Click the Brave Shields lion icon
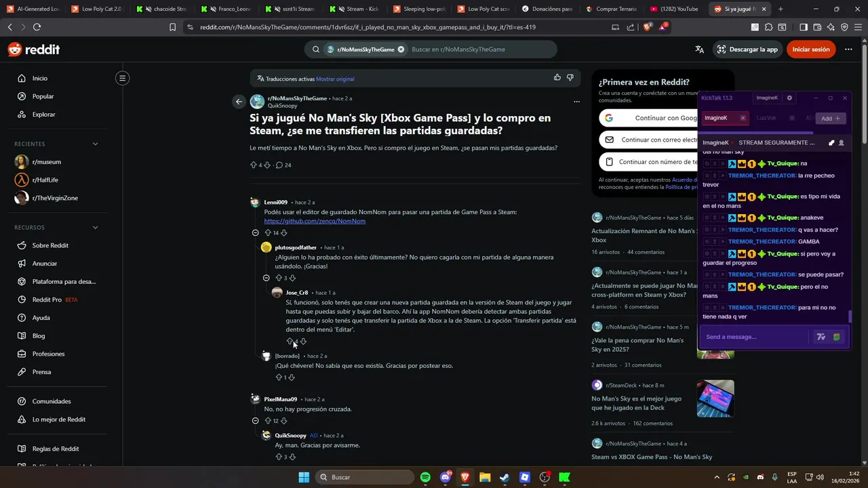The width and height of the screenshot is (868, 488). click(647, 27)
